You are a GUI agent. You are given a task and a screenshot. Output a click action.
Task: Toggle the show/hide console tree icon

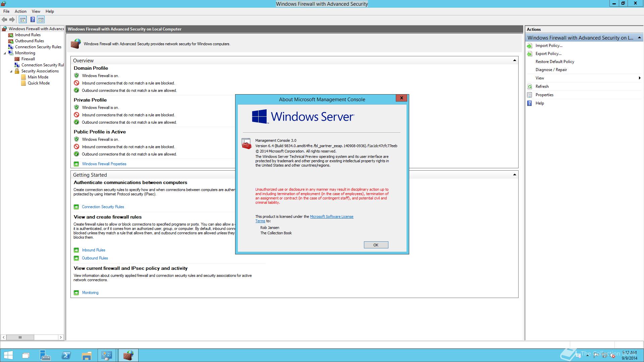tap(22, 20)
